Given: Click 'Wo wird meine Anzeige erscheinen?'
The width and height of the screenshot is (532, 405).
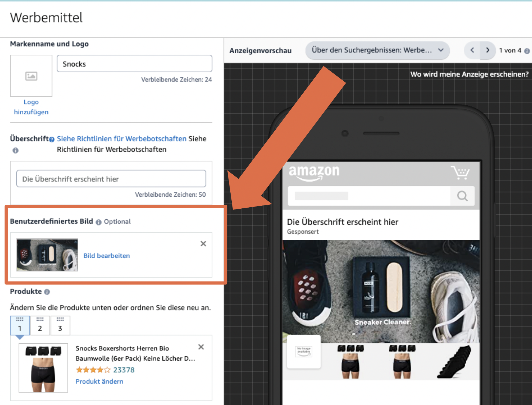Looking at the screenshot, I should pyautogui.click(x=470, y=74).
